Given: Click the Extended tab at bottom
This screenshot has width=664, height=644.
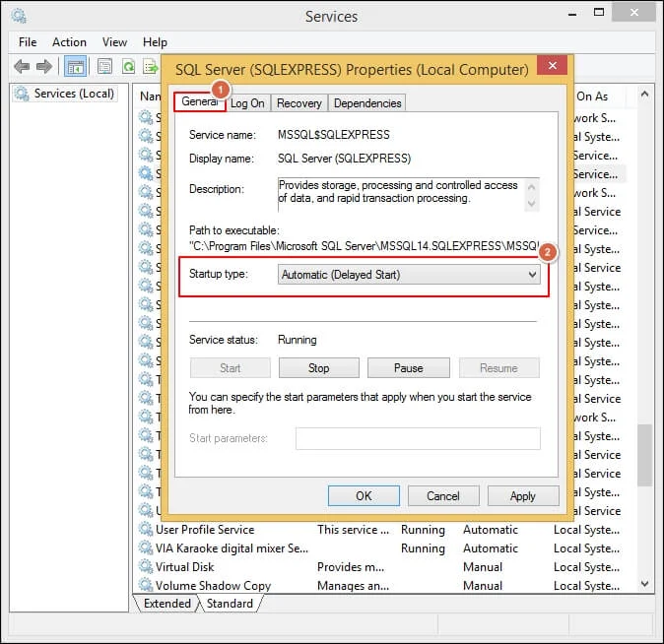Looking at the screenshot, I should 166,604.
